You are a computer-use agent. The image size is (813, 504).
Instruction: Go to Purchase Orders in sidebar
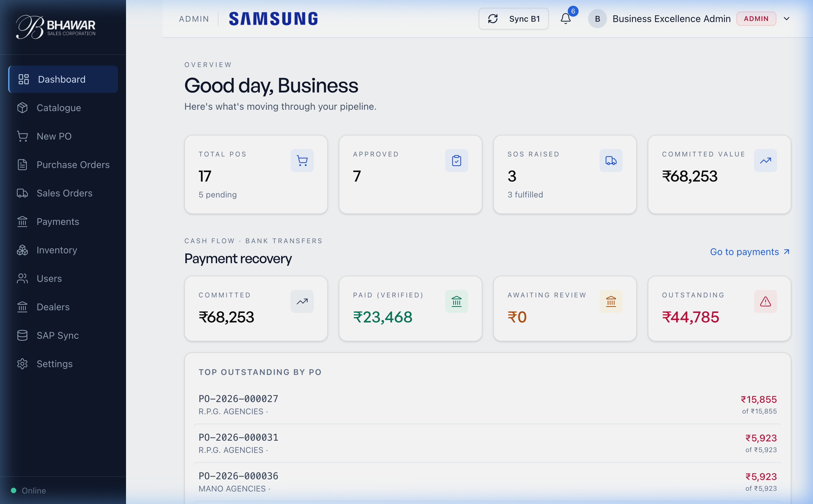point(63,165)
